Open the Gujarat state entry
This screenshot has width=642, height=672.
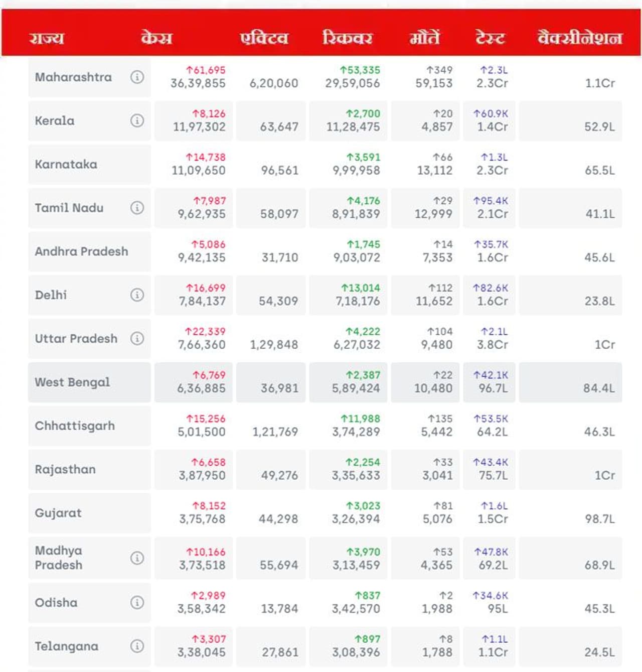click(58, 513)
